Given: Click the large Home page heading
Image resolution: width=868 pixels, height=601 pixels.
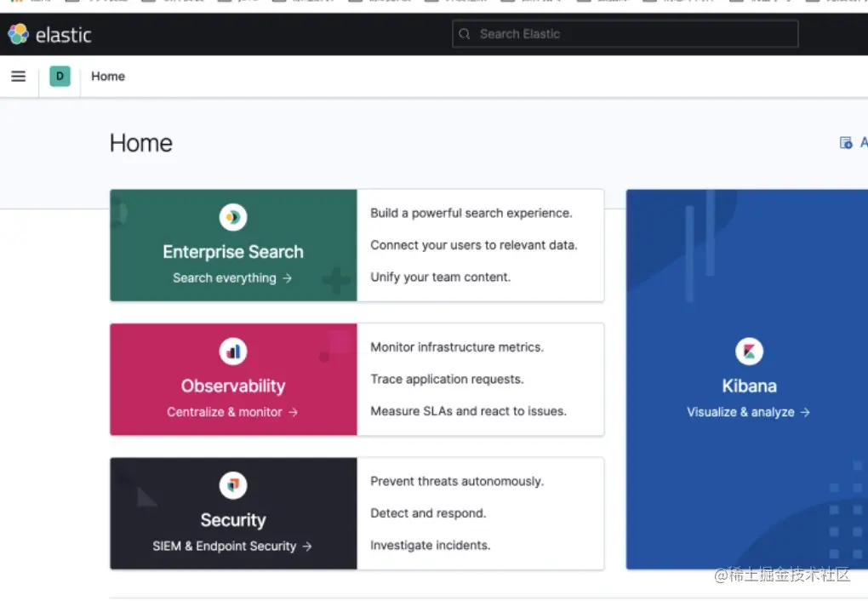Looking at the screenshot, I should (141, 144).
